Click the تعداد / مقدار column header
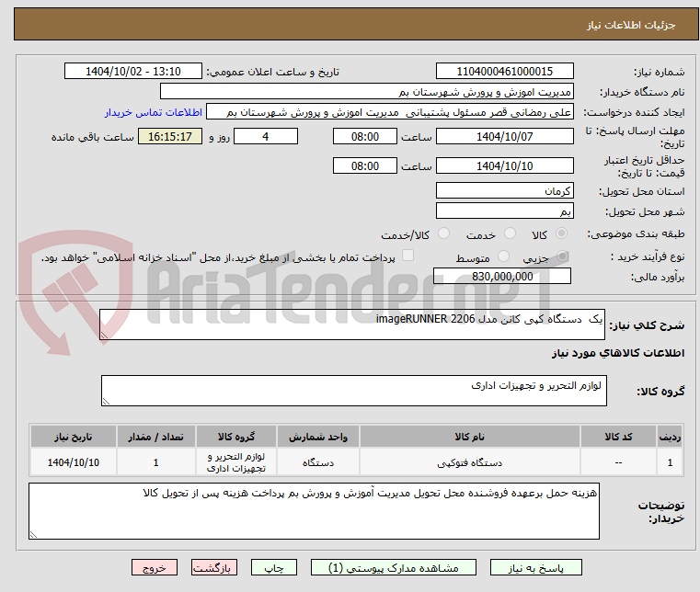The width and height of the screenshot is (700, 592). pos(155,437)
